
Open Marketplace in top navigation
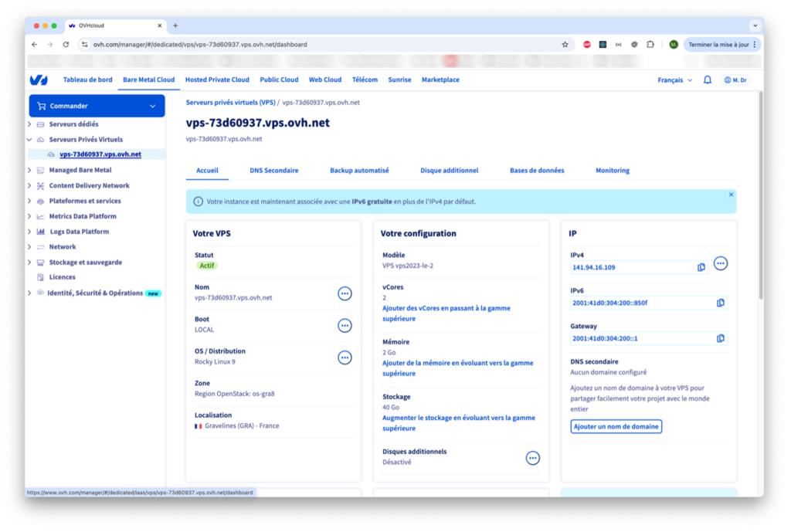(440, 80)
